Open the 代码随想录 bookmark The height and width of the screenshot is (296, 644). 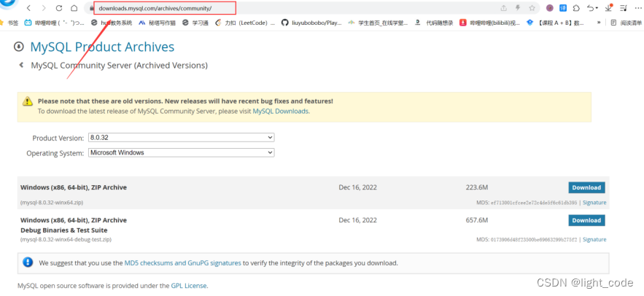434,23
